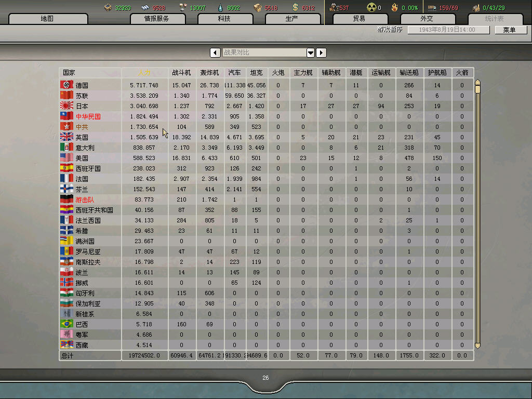532x399 pixels.
Task: Click the Soviet Union flag icon
Action: [66, 96]
